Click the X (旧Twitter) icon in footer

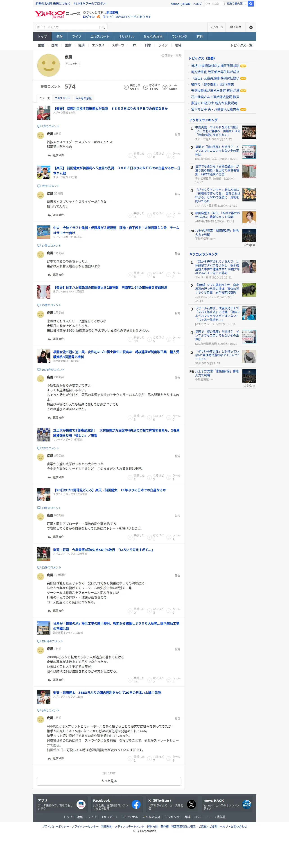pyautogui.click(x=192, y=805)
